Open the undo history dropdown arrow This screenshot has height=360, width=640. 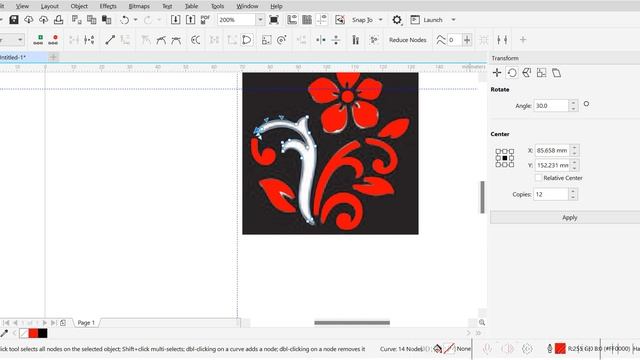(x=136, y=20)
